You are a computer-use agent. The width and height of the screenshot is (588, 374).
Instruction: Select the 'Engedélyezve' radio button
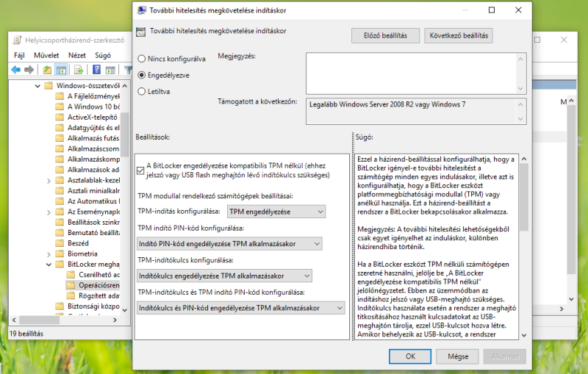(x=141, y=76)
